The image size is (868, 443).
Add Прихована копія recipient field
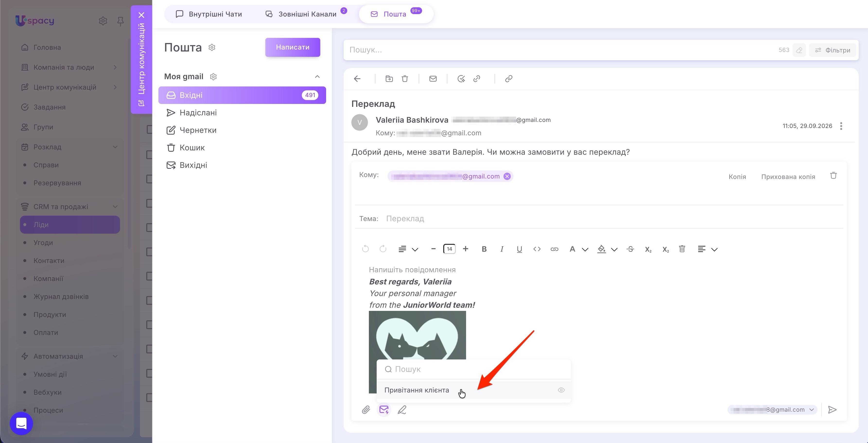pos(788,177)
